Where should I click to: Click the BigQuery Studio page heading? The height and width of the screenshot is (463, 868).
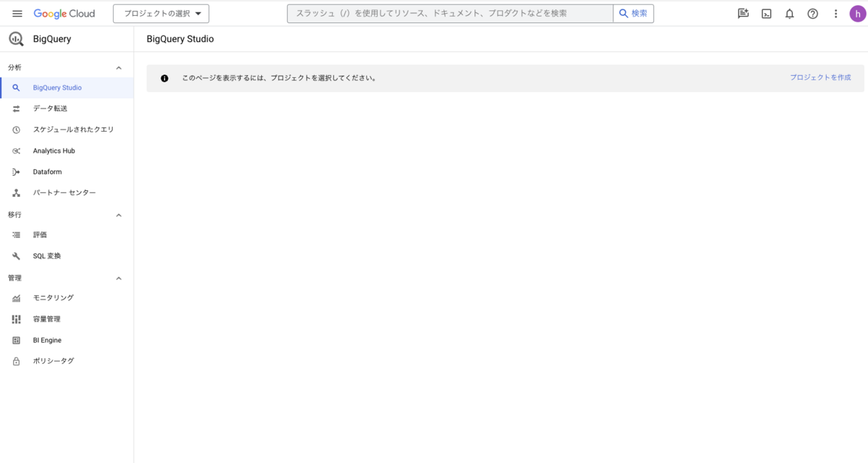[180, 39]
